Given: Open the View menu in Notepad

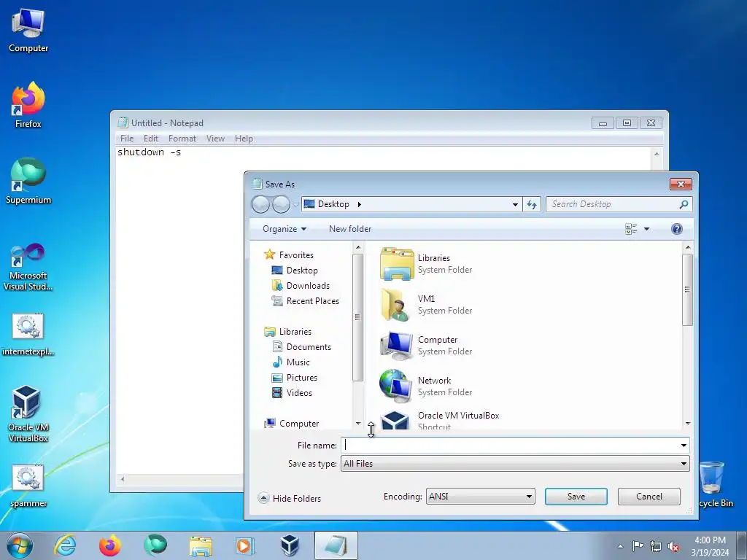Looking at the screenshot, I should point(215,139).
